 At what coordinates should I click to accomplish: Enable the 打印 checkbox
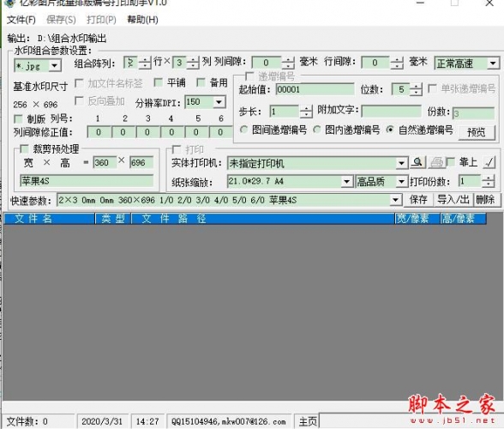click(x=177, y=149)
